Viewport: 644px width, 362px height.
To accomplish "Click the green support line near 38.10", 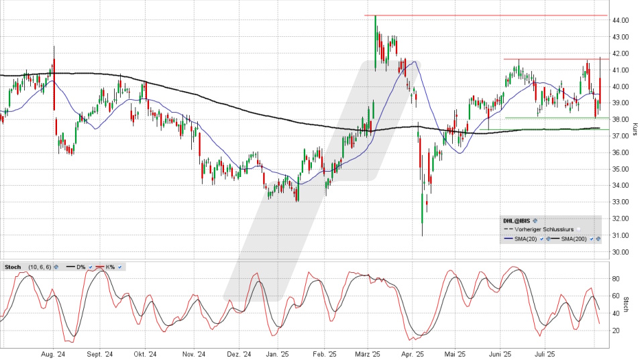I will (x=557, y=118).
